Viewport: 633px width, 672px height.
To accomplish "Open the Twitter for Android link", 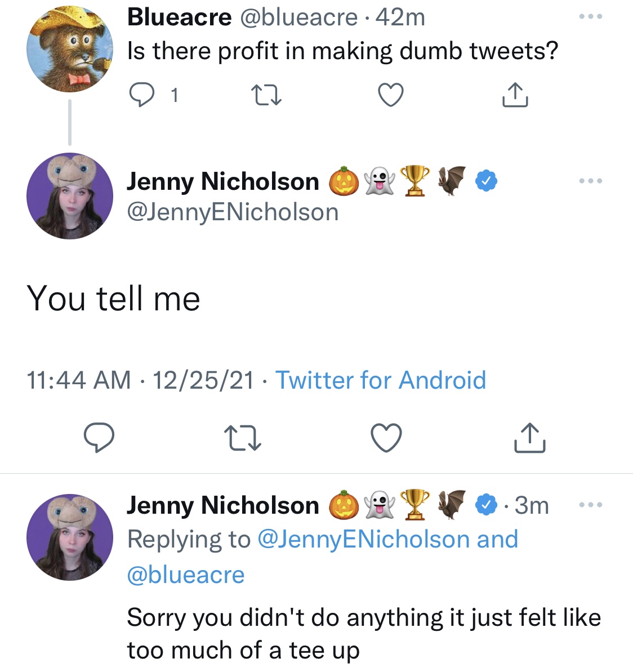I will pyautogui.click(x=380, y=380).
